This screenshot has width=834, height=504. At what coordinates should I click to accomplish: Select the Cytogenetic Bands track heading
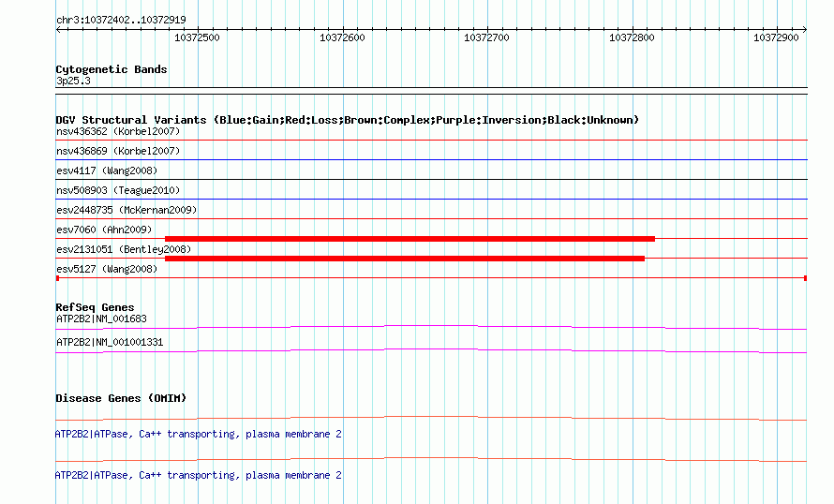coord(112,69)
